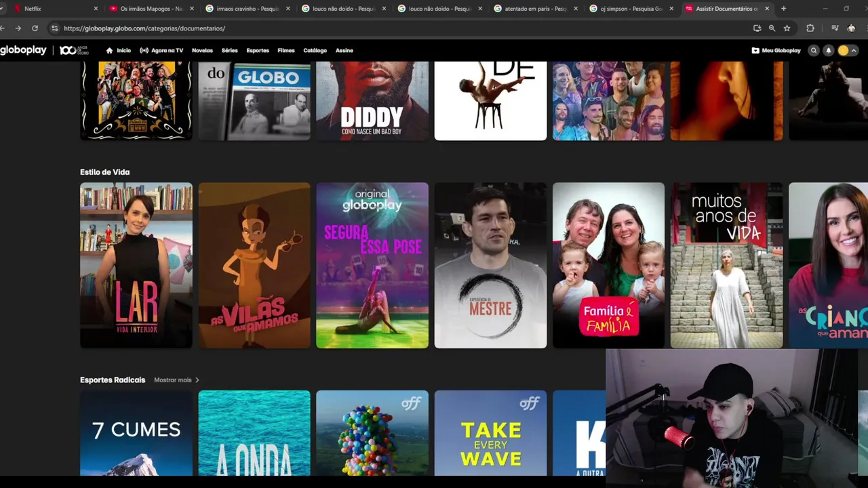Open the Muitos Anos de Vida poster

[x=726, y=265]
